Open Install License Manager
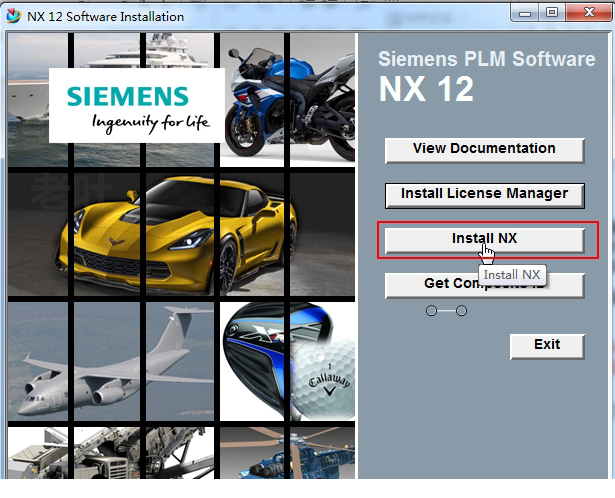The width and height of the screenshot is (615, 498). click(x=484, y=195)
